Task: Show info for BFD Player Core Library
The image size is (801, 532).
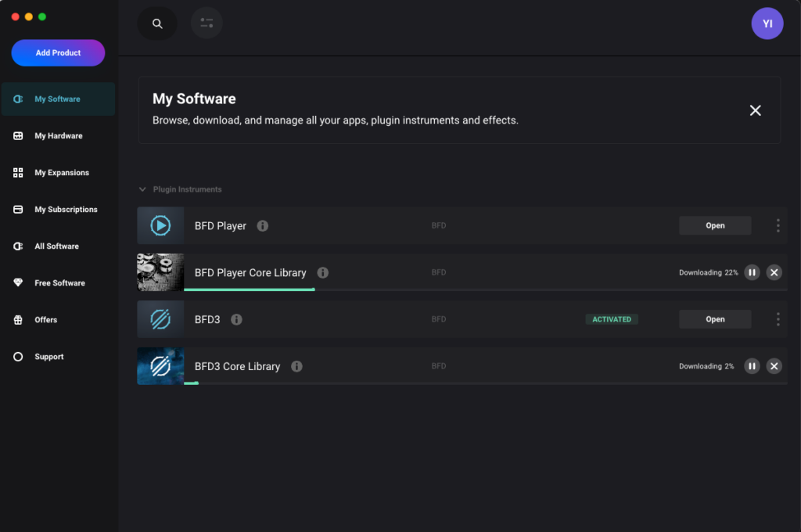Action: tap(323, 273)
